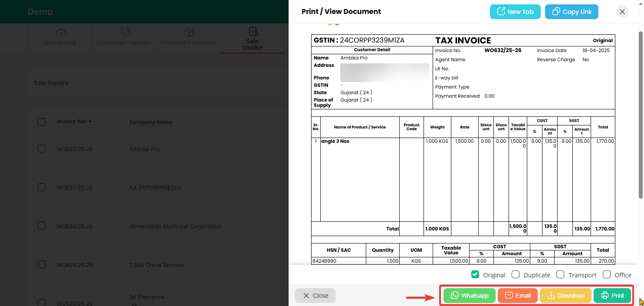This screenshot has width=644, height=306.
Task: Copy Link to the document
Action: 572,12
